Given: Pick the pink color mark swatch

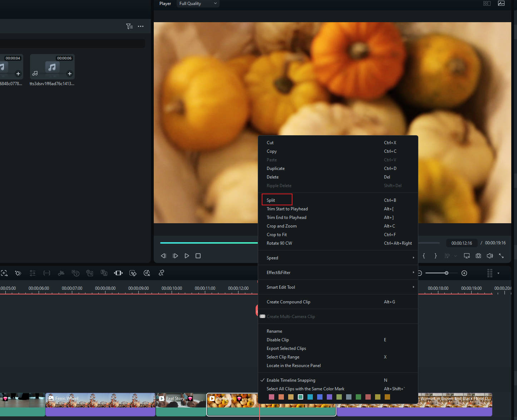Looking at the screenshot, I should [x=271, y=397].
